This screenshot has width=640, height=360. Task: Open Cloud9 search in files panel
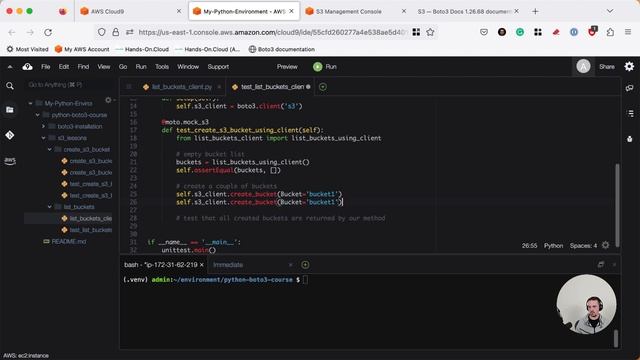point(10,86)
